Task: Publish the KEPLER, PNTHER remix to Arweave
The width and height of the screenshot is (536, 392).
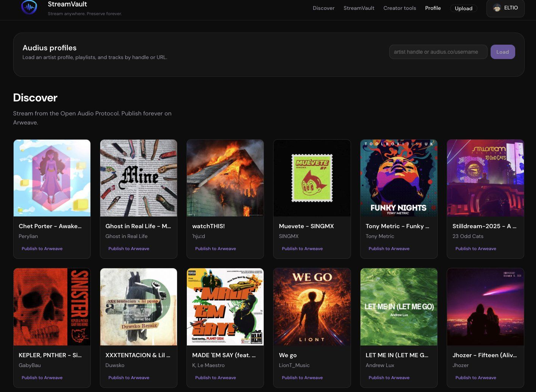Action: (x=42, y=377)
